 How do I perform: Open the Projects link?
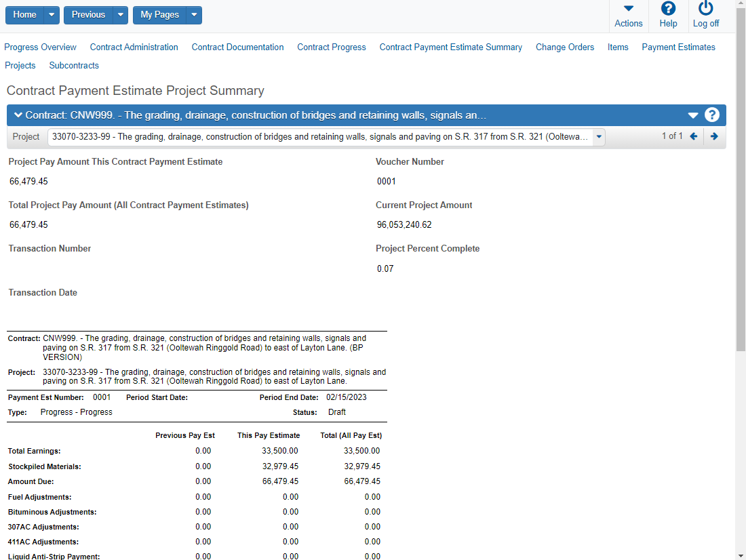pos(20,65)
